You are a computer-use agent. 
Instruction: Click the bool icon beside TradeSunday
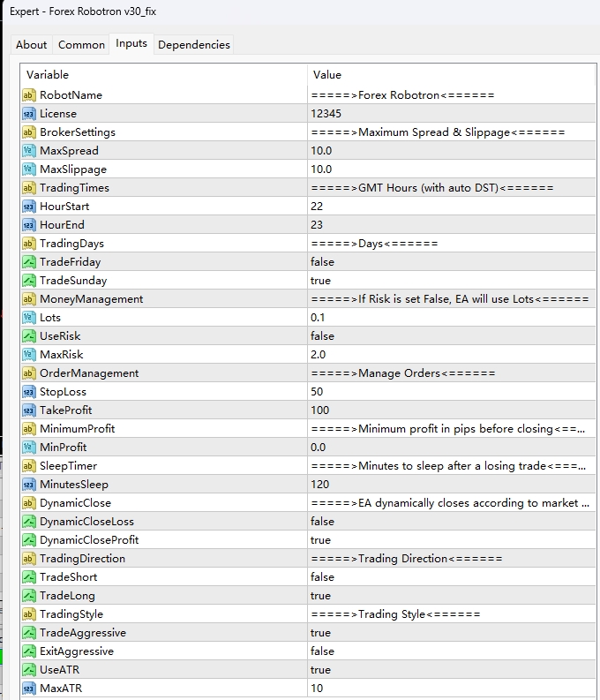point(28,281)
